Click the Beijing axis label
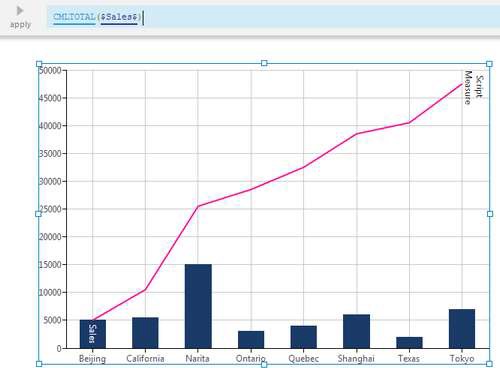 pos(92,359)
